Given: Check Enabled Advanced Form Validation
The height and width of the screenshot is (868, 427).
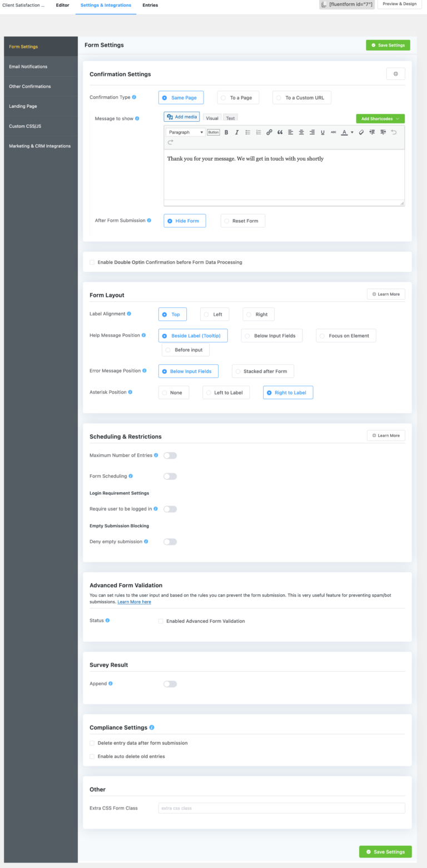Looking at the screenshot, I should click(x=160, y=621).
